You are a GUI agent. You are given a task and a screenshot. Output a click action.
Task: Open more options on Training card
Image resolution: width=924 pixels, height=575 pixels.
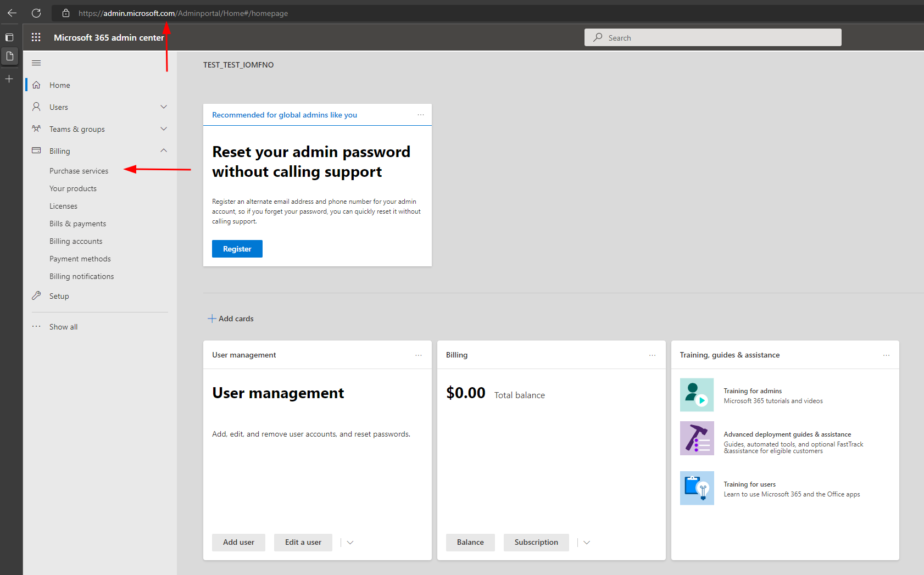(887, 355)
